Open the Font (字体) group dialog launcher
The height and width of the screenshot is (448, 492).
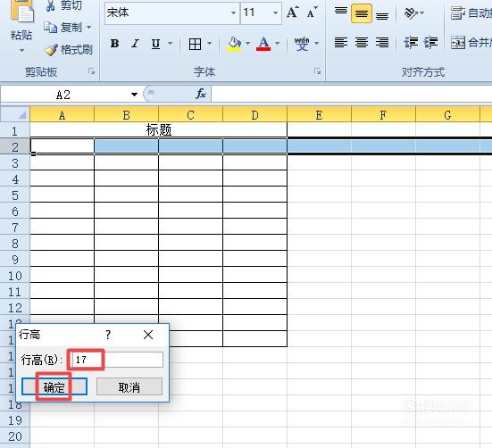317,71
